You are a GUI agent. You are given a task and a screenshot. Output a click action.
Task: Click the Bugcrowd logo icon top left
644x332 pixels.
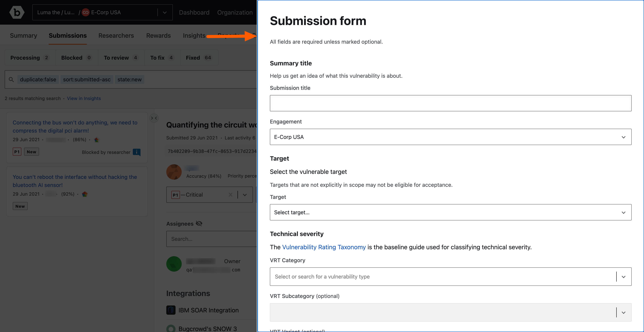pos(17,12)
